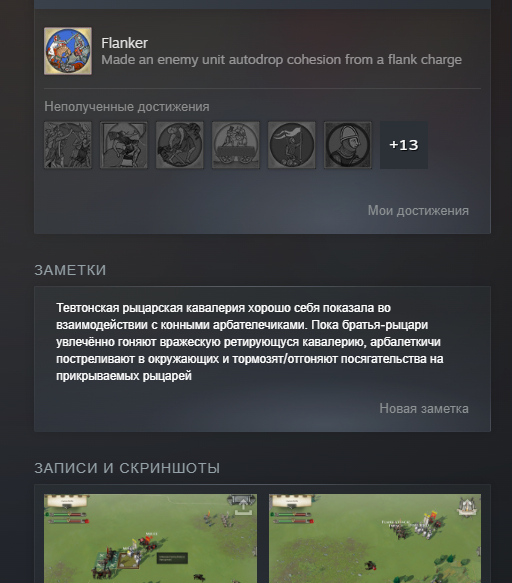
Task: Click the colored Flanker achievement icon
Action: click(68, 51)
